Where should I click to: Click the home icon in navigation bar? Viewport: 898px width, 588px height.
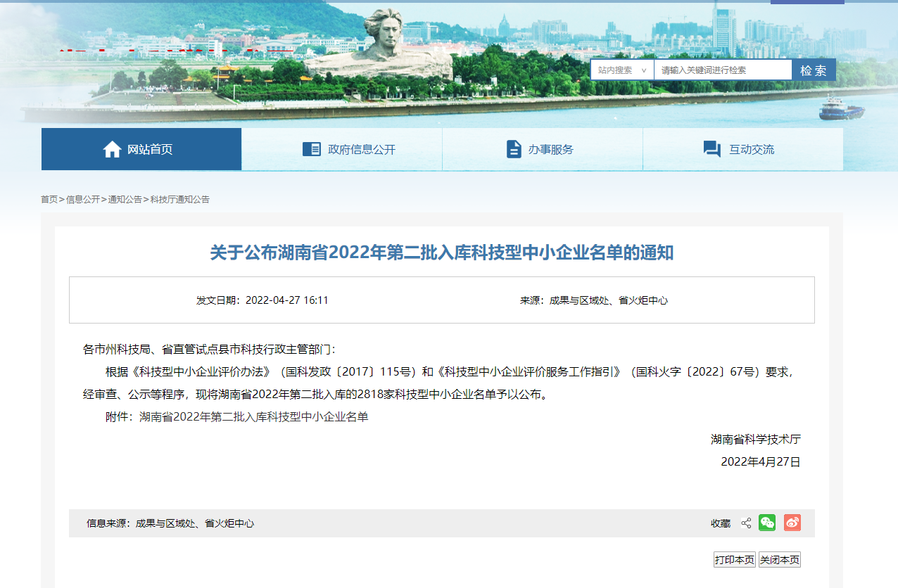point(112,149)
